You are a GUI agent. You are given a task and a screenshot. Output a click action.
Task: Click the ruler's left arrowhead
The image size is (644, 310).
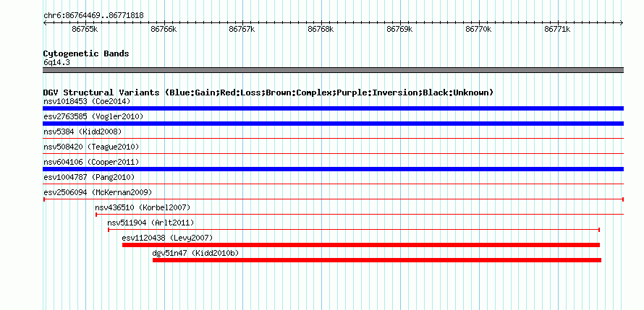click(x=45, y=22)
